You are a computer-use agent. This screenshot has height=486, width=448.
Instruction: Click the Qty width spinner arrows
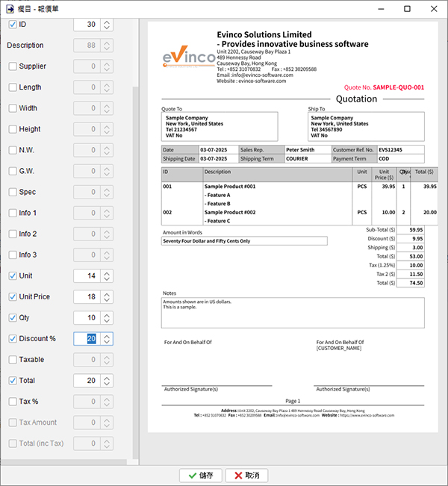point(107,318)
